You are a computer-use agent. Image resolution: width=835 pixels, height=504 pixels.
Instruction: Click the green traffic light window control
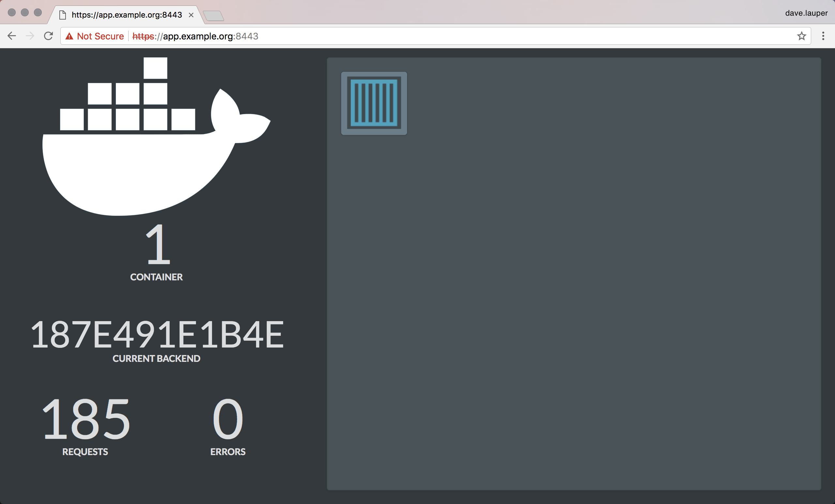pyautogui.click(x=38, y=12)
